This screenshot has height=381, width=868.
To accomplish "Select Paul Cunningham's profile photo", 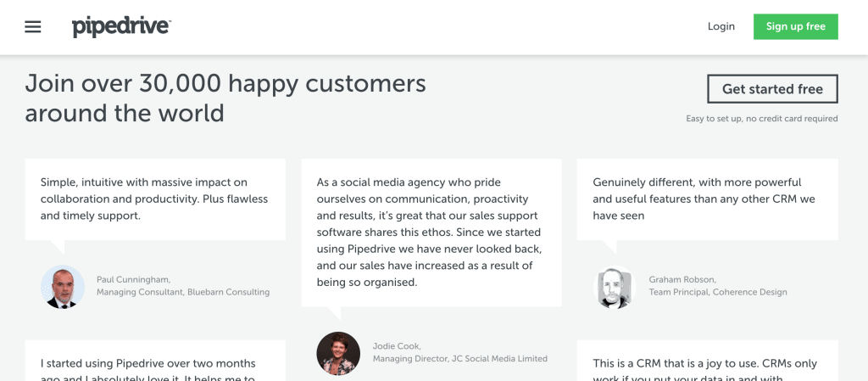I will pos(63,287).
